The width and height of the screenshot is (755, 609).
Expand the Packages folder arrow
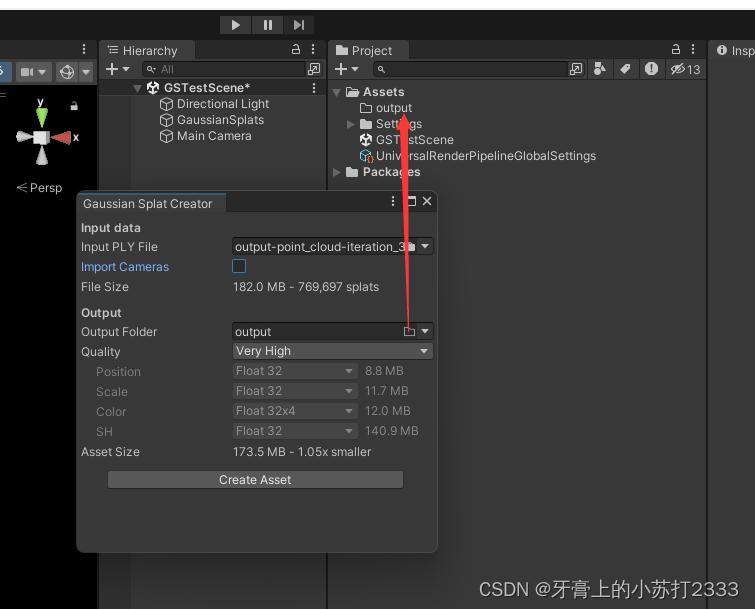click(337, 172)
